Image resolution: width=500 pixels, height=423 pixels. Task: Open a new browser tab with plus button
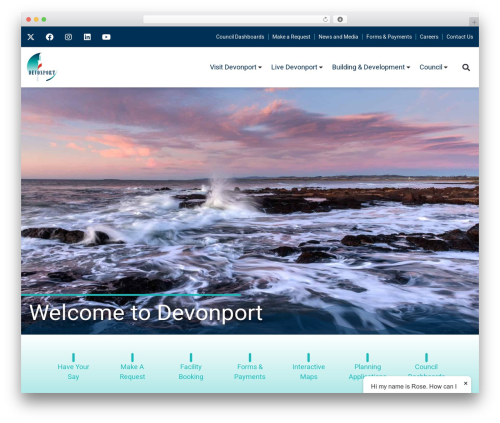[x=474, y=22]
